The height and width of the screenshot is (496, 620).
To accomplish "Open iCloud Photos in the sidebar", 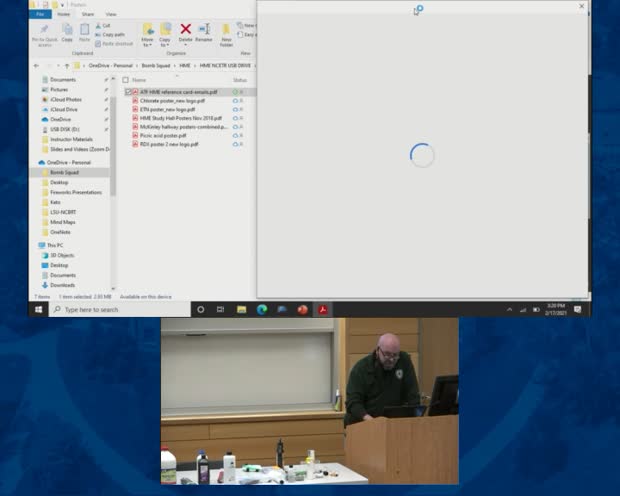I will coord(66,99).
